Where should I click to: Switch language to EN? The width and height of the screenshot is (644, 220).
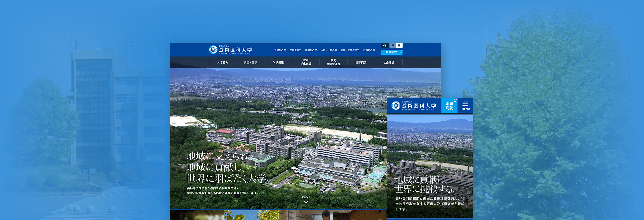click(x=399, y=45)
